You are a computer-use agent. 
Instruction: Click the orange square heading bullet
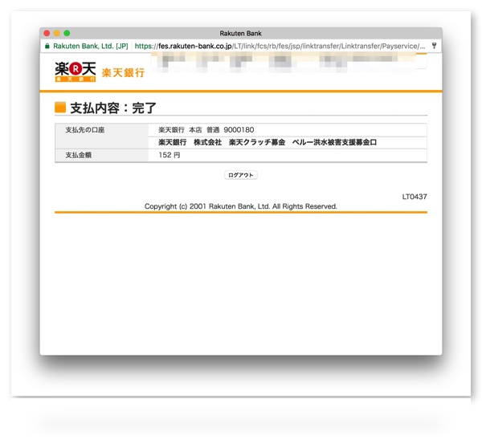[60, 108]
